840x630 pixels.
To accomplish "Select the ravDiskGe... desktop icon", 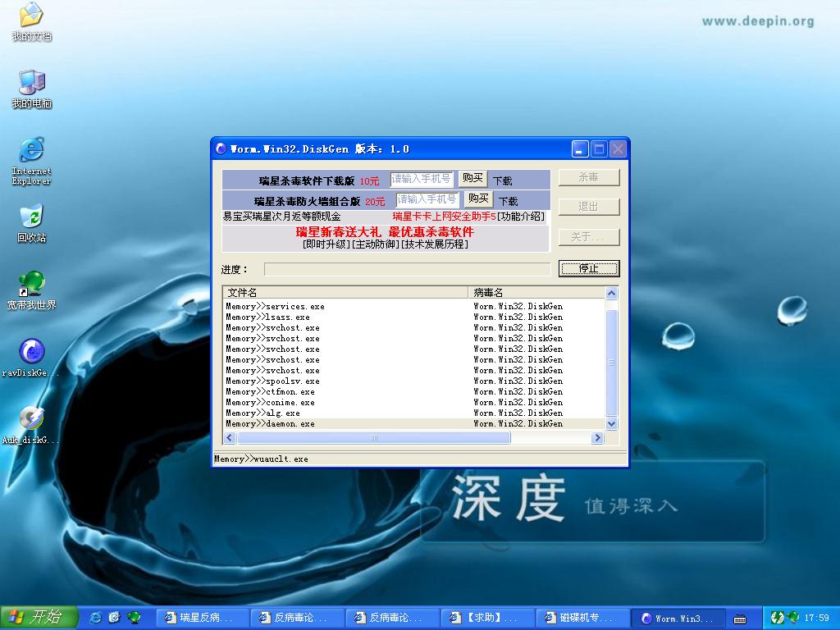I will [31, 352].
